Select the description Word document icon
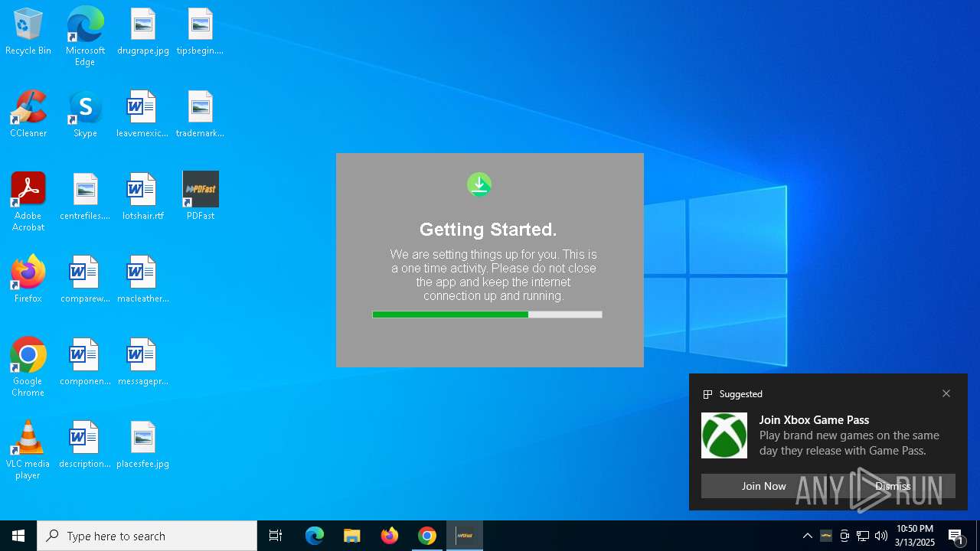The image size is (980, 551). coord(85,445)
